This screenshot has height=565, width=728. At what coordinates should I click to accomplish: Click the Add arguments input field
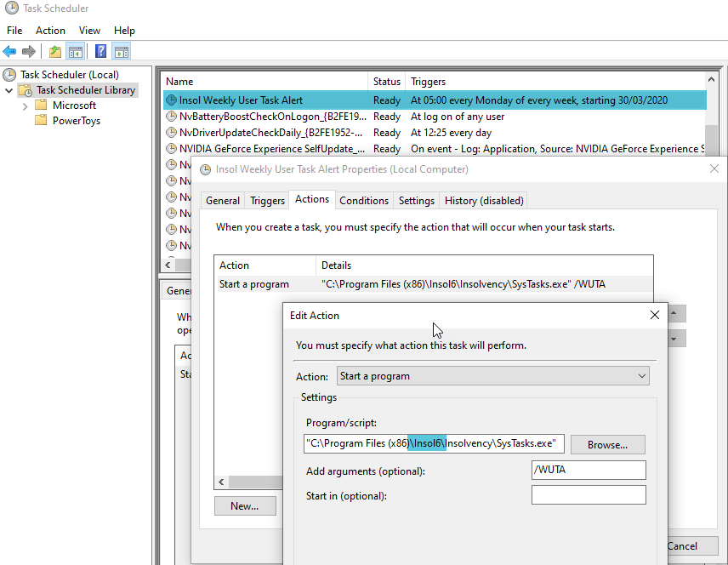(x=588, y=471)
